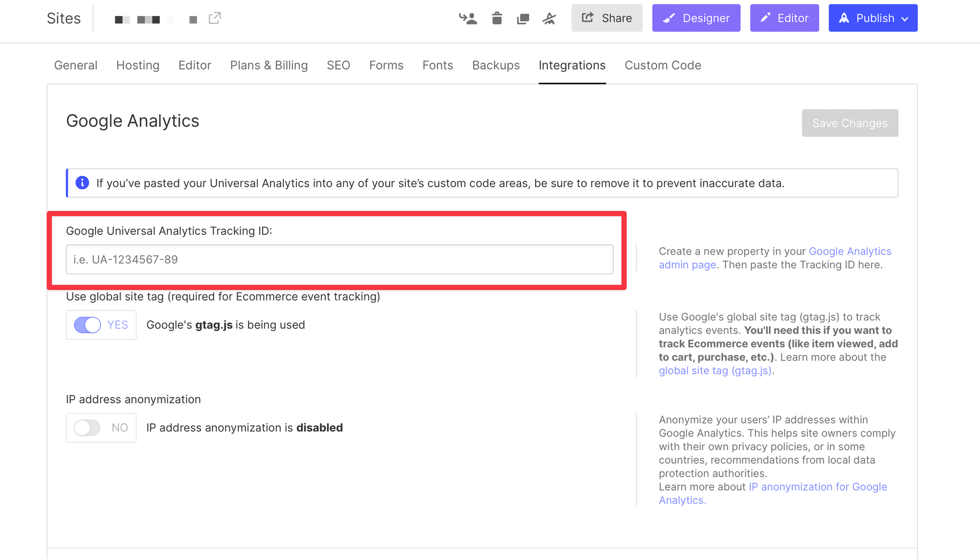The width and height of the screenshot is (980, 559).
Task: Open the Designer with brush icon
Action: (x=696, y=18)
